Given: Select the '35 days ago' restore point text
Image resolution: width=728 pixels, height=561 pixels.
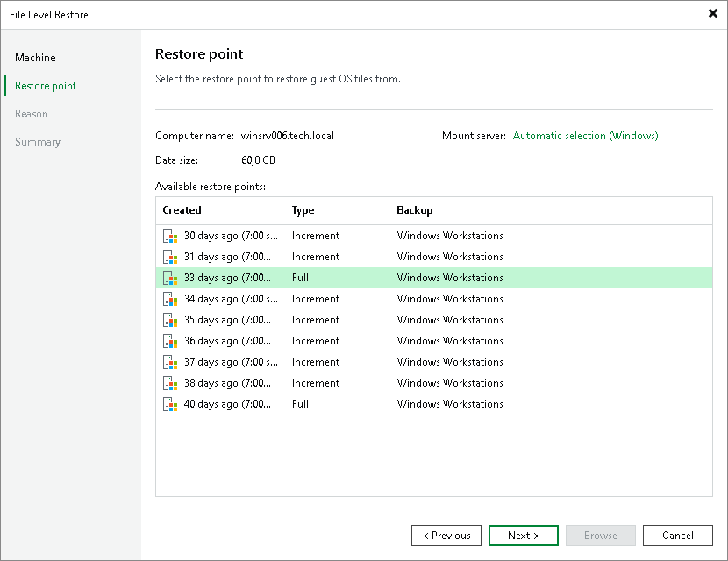Looking at the screenshot, I should 227,320.
